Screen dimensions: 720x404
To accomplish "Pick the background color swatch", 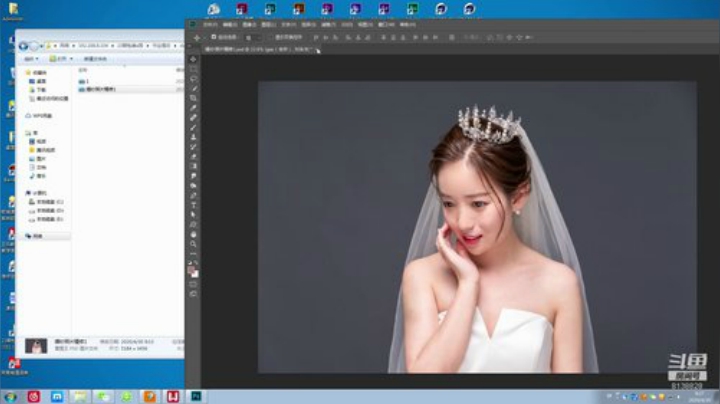I will coord(196,274).
